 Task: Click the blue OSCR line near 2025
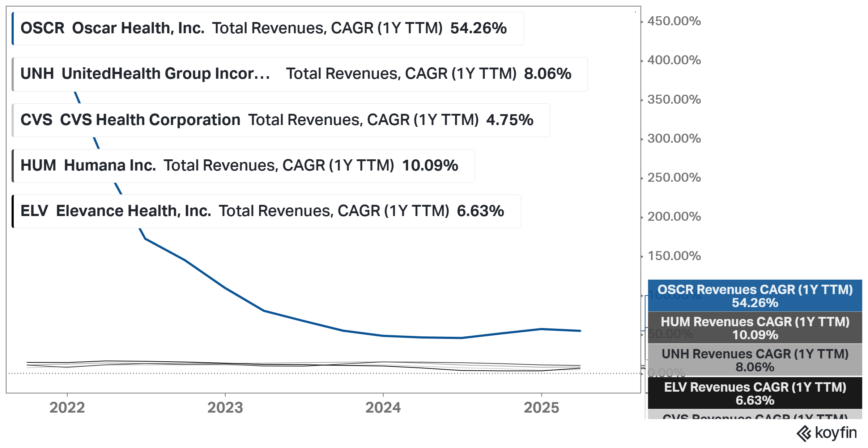pyautogui.click(x=541, y=329)
